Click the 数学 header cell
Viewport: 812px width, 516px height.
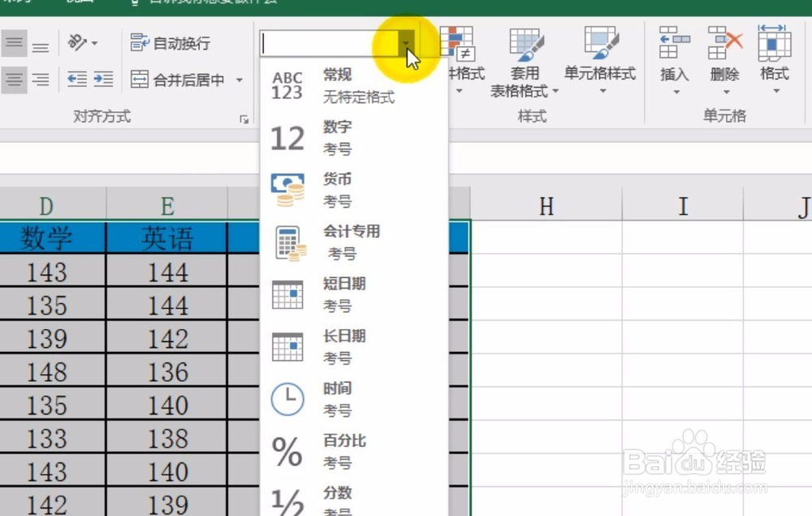click(x=52, y=237)
